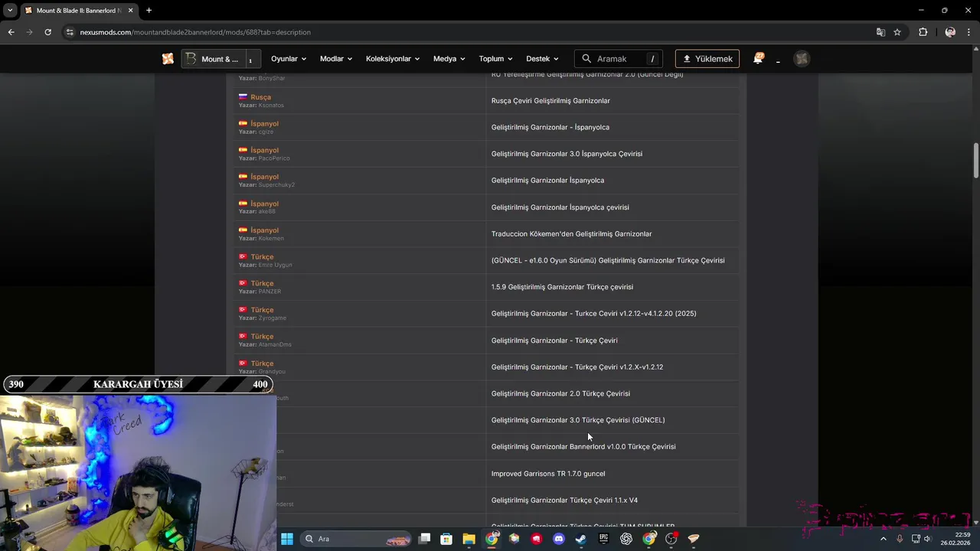Viewport: 980px width, 551px height.
Task: Open the browser extensions puzzle icon
Action: pyautogui.click(x=923, y=32)
